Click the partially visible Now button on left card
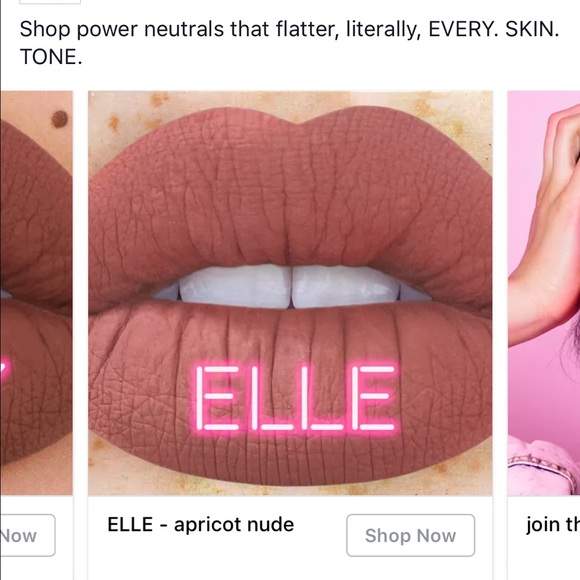 click(x=27, y=535)
